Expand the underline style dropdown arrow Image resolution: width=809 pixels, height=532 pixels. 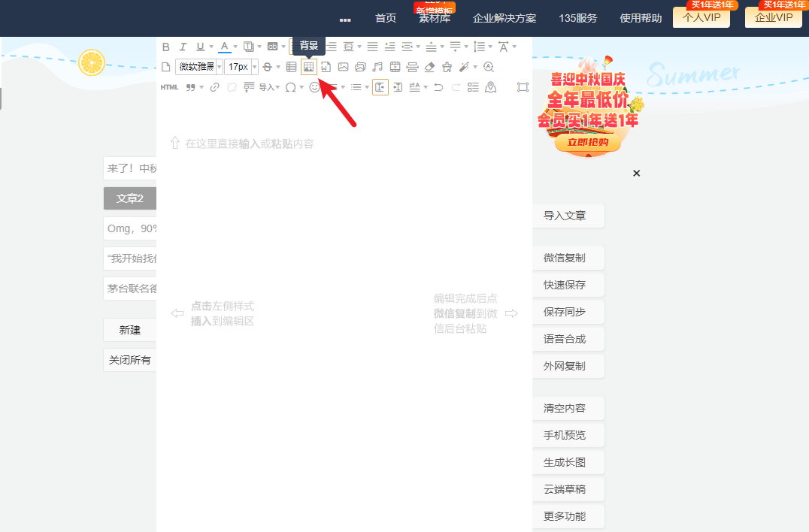(x=211, y=47)
